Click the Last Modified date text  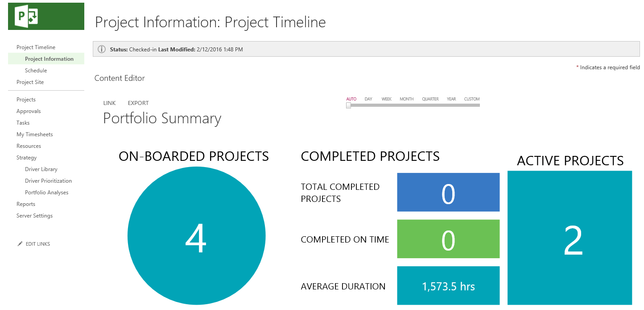[x=201, y=50]
